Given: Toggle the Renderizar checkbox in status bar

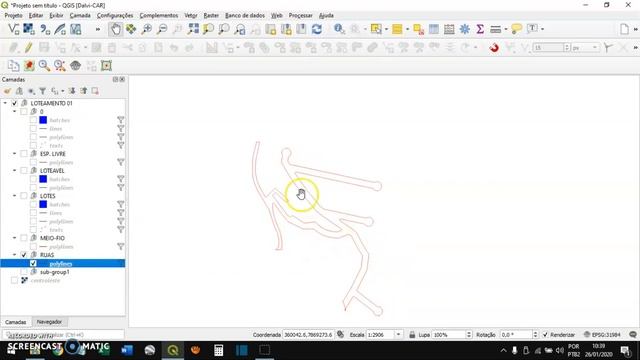Looking at the screenshot, I should 545,335.
